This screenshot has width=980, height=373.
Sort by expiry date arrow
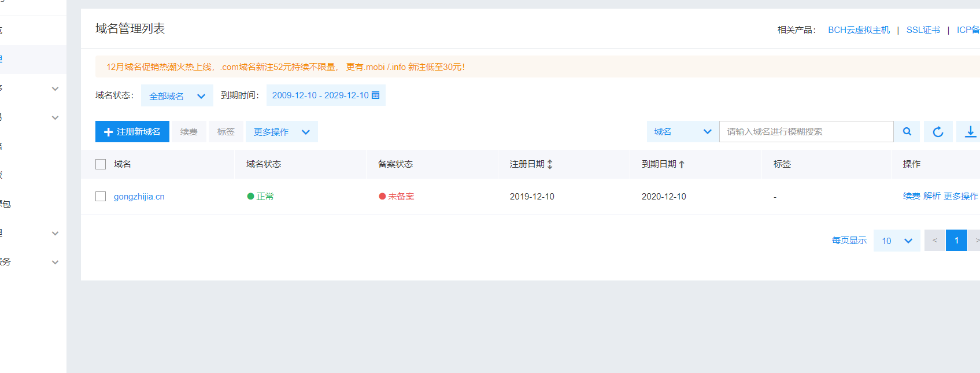(x=682, y=164)
